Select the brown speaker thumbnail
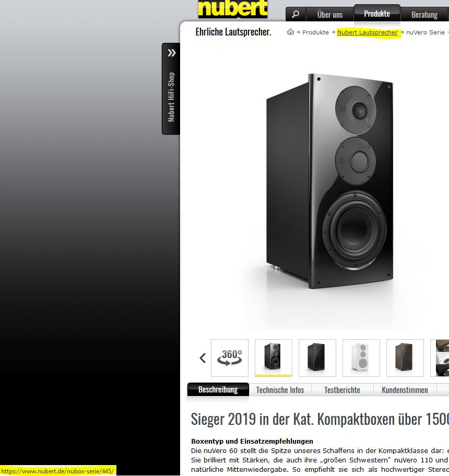Image resolution: width=449 pixels, height=476 pixels. click(x=405, y=358)
